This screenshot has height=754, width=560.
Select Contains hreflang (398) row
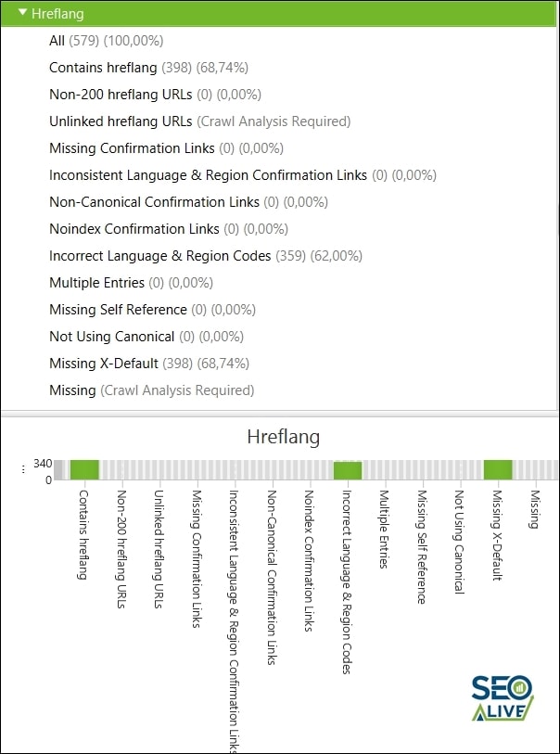pos(148,68)
